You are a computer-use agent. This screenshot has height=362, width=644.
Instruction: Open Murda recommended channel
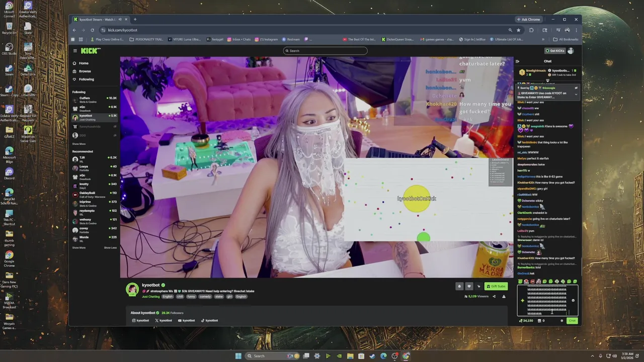(94, 238)
